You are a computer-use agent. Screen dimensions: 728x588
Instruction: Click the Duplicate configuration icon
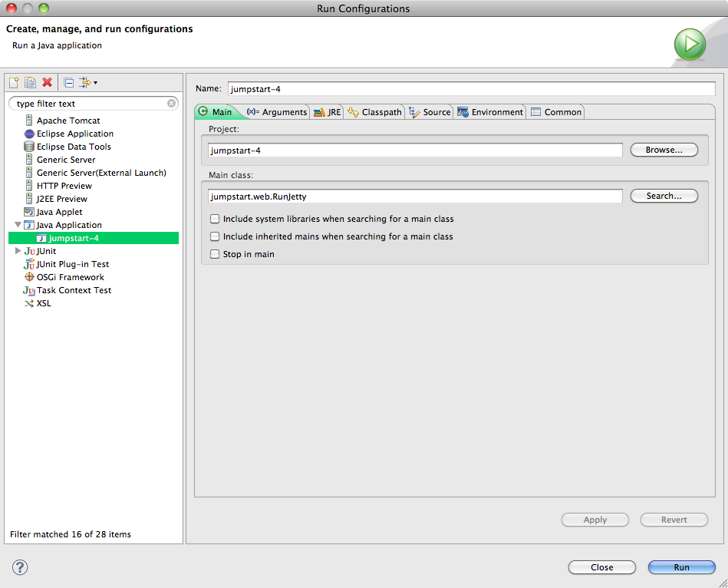point(30,83)
